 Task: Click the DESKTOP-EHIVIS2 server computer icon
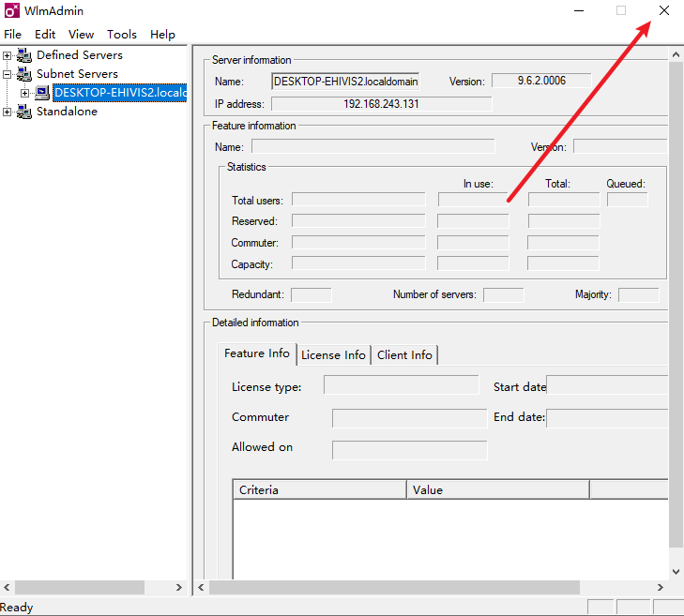[41, 93]
